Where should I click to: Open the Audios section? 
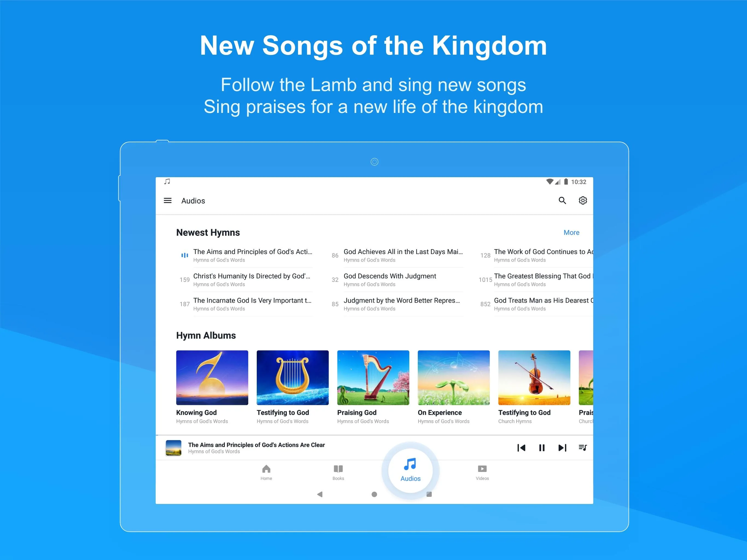click(x=410, y=471)
